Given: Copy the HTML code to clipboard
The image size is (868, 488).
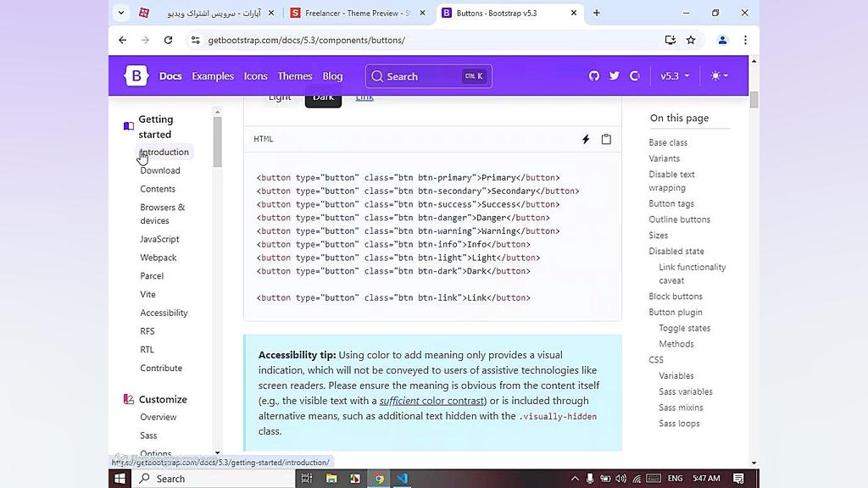Looking at the screenshot, I should point(606,140).
